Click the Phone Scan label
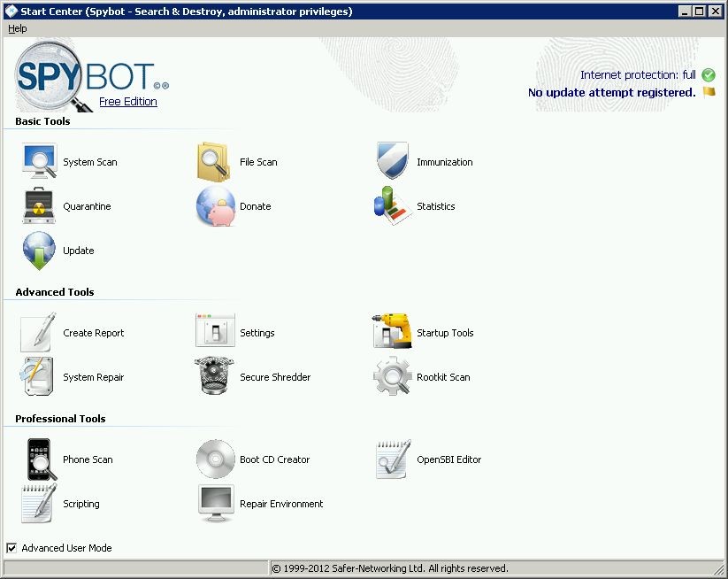Viewport: 728px width, 579px height. (x=88, y=459)
